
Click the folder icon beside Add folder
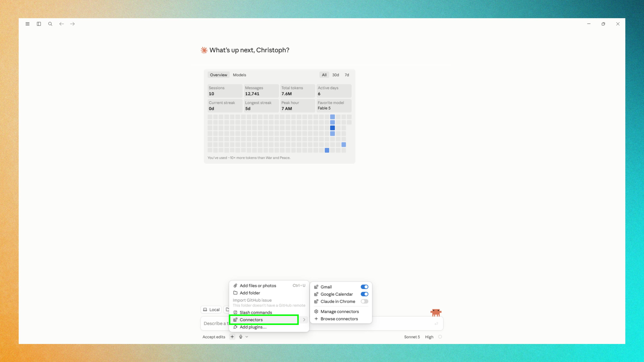[x=235, y=293]
